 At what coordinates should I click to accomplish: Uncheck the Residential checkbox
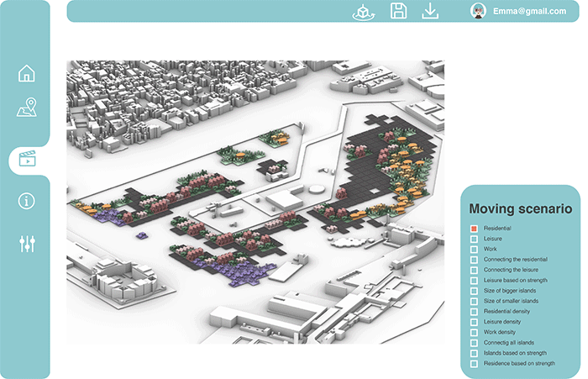point(474,229)
